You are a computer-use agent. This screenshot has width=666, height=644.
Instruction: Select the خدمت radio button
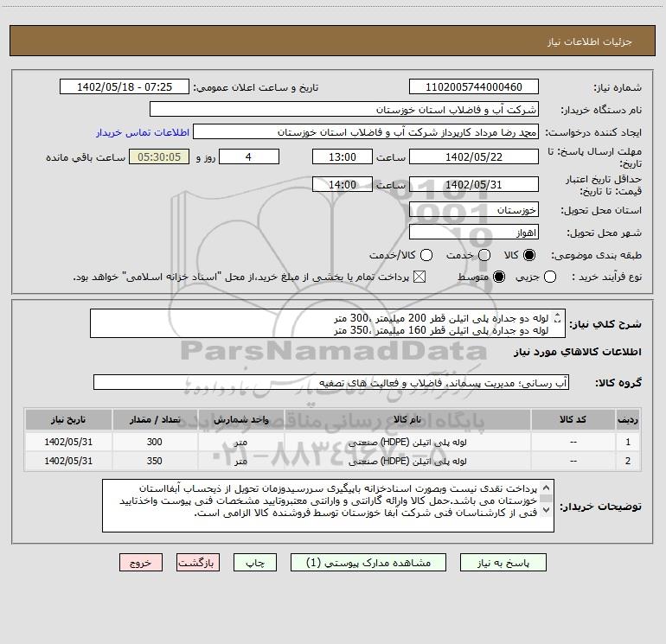(484, 255)
